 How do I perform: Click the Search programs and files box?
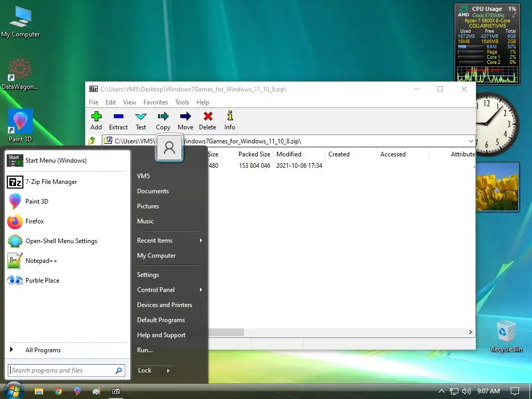(x=66, y=370)
